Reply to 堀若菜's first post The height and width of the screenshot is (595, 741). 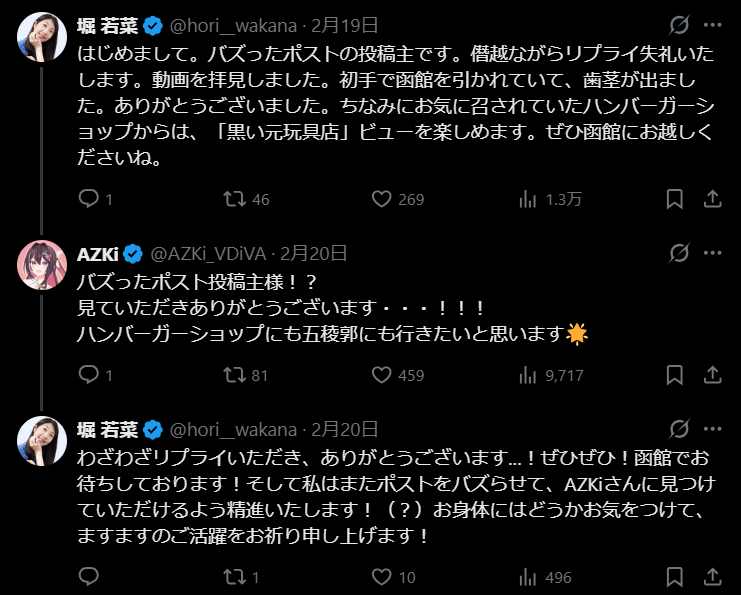pos(88,199)
